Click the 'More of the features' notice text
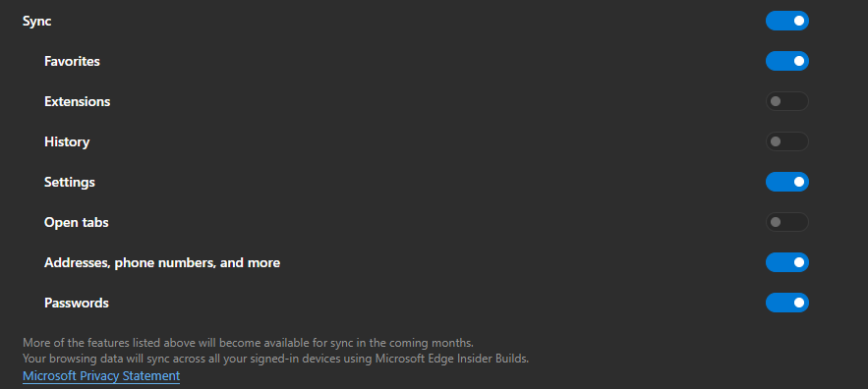The height and width of the screenshot is (389, 868). (x=248, y=342)
